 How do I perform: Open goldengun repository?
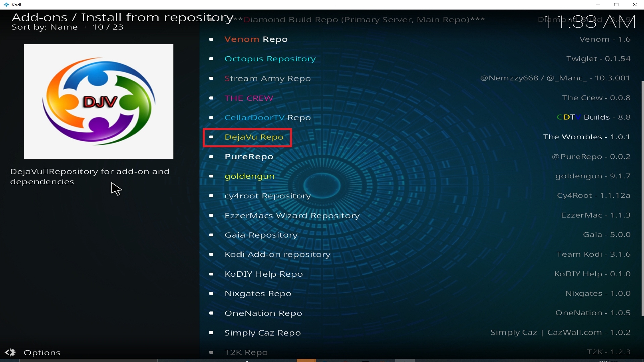[250, 176]
